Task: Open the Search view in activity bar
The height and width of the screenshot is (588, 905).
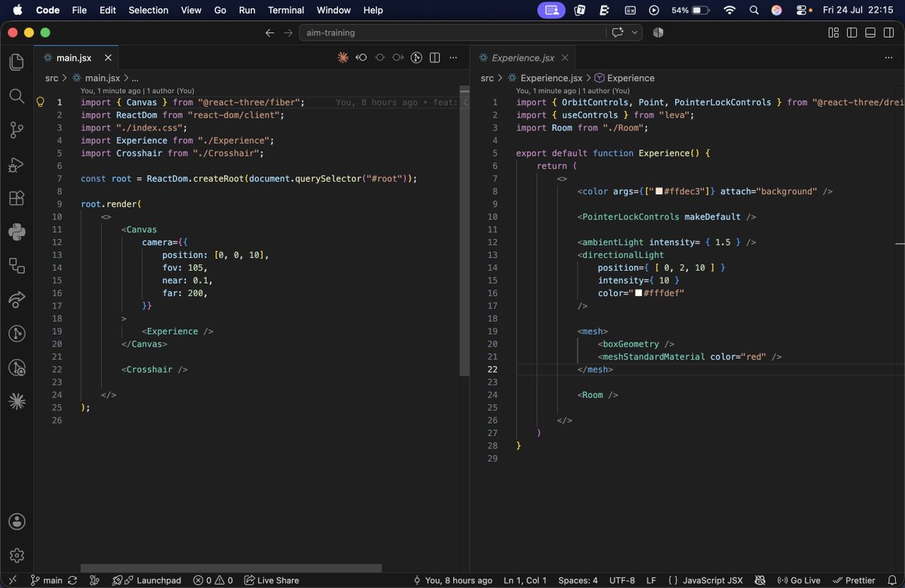Action: click(x=17, y=96)
